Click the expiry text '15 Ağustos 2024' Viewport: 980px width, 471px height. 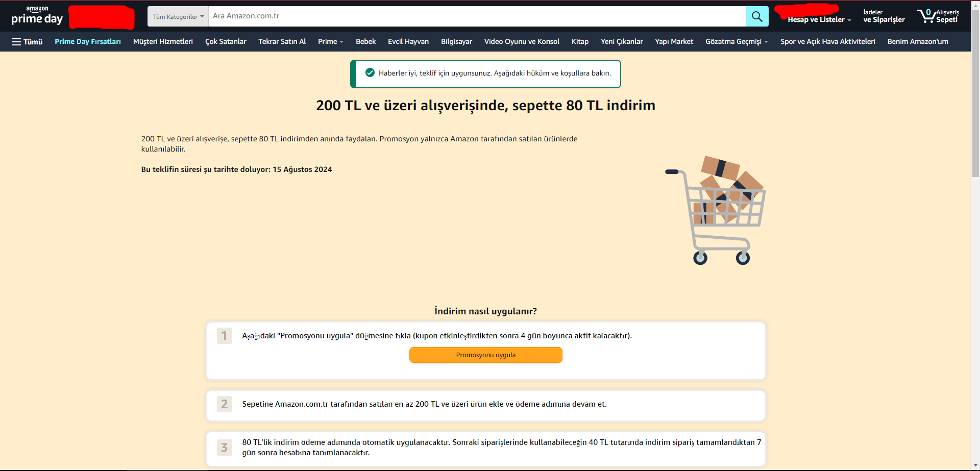click(302, 169)
